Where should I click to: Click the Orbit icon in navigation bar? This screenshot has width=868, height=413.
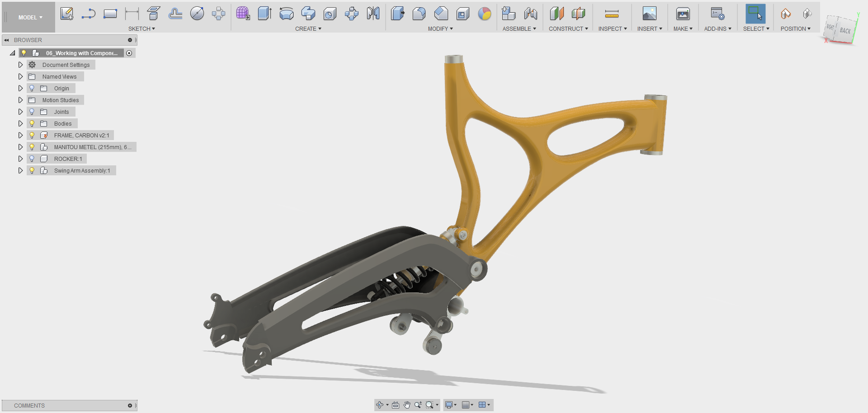click(x=380, y=405)
